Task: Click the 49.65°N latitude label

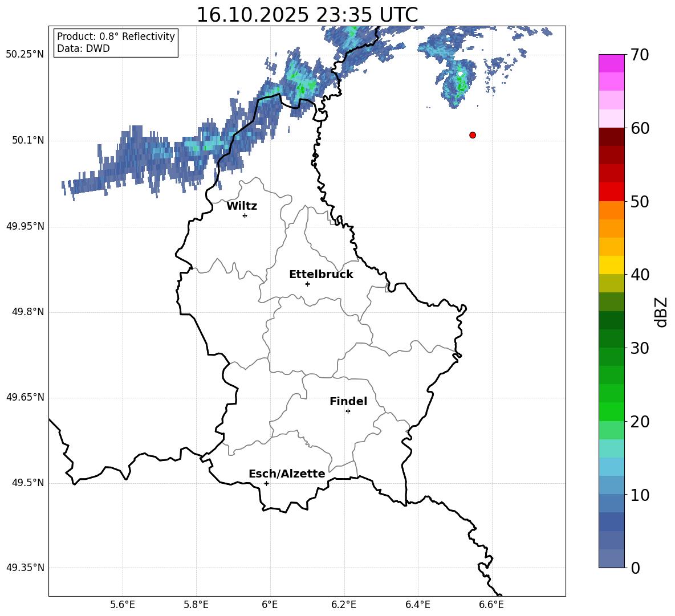Action: [x=25, y=397]
